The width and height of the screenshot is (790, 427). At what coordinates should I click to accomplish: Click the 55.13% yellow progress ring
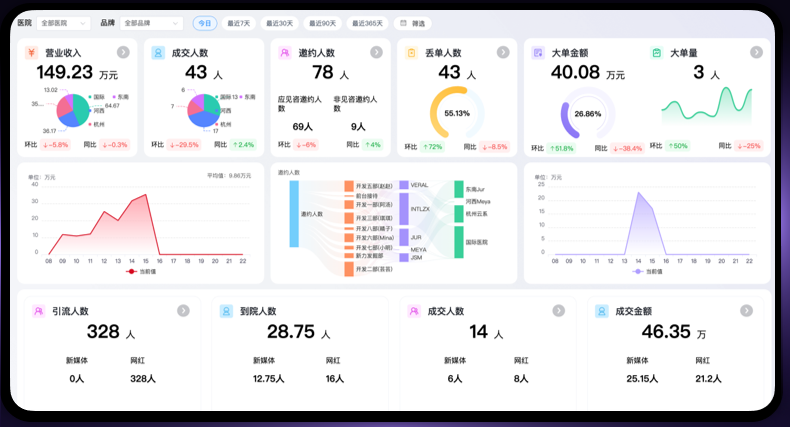point(456,113)
